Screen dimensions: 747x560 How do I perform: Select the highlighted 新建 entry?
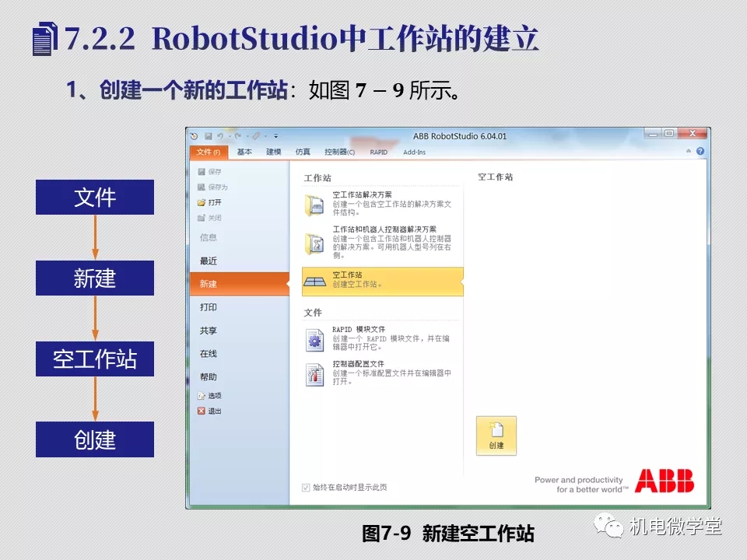(x=239, y=284)
